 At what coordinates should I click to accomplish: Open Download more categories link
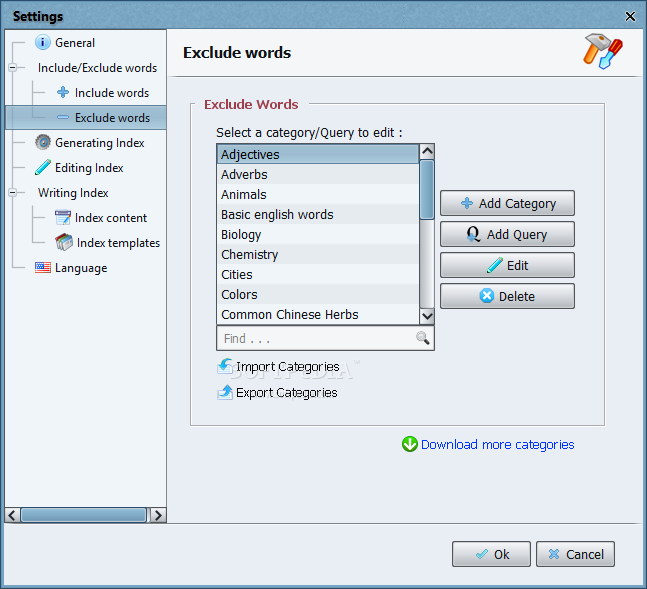click(497, 444)
